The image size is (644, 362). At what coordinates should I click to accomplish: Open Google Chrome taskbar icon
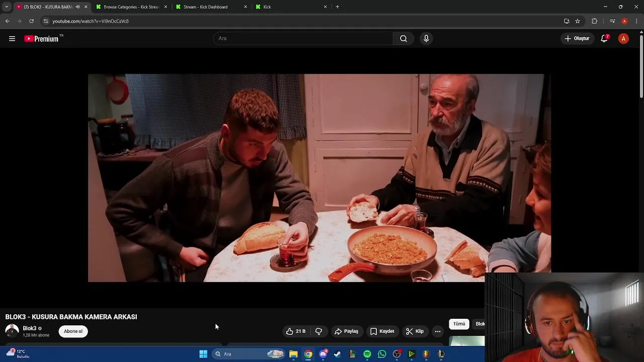point(308,354)
